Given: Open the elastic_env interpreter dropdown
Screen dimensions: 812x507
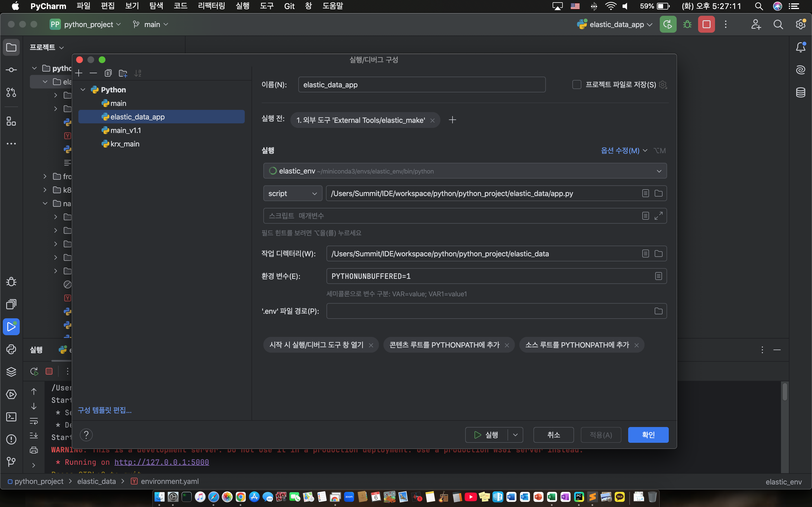Looking at the screenshot, I should pyautogui.click(x=659, y=171).
